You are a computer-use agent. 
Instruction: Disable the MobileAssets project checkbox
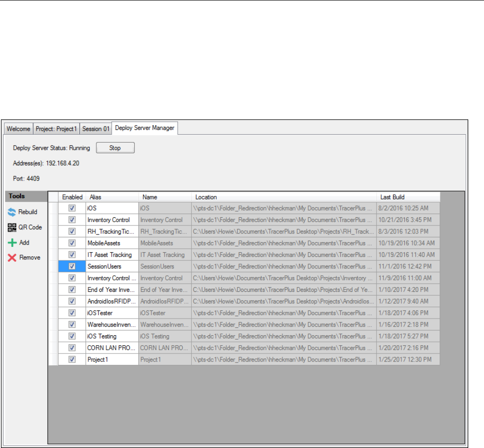[x=72, y=243]
